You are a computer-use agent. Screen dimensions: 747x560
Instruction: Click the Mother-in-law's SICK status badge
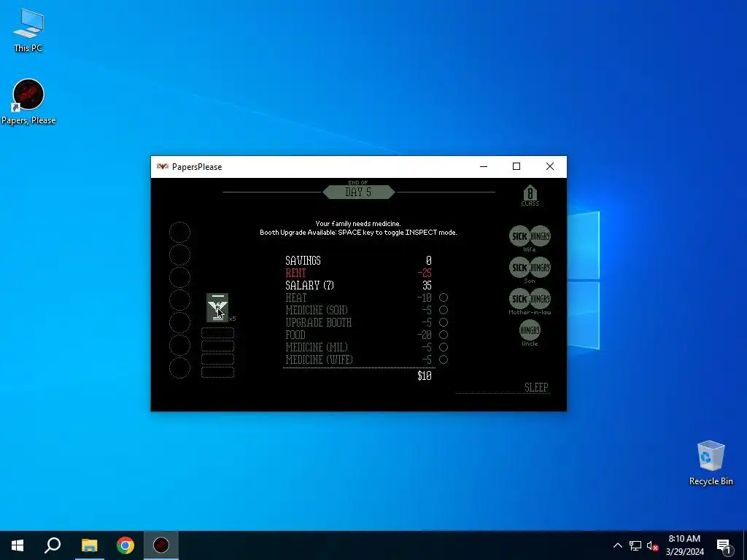(x=519, y=299)
